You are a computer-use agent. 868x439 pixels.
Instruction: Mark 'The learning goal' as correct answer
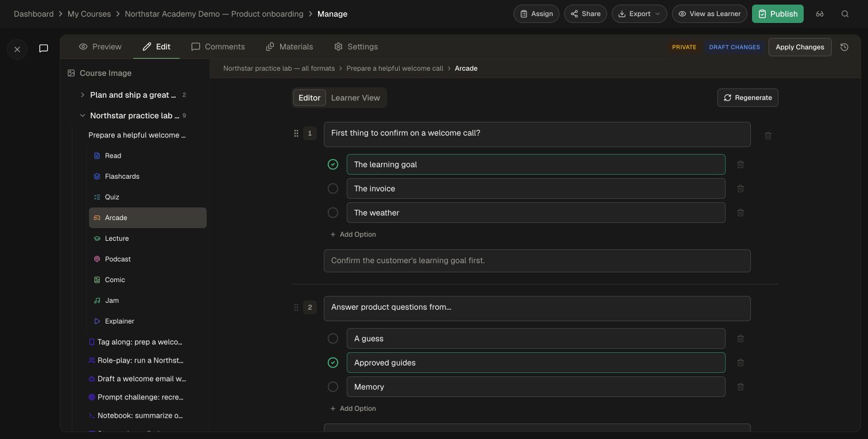[333, 164]
